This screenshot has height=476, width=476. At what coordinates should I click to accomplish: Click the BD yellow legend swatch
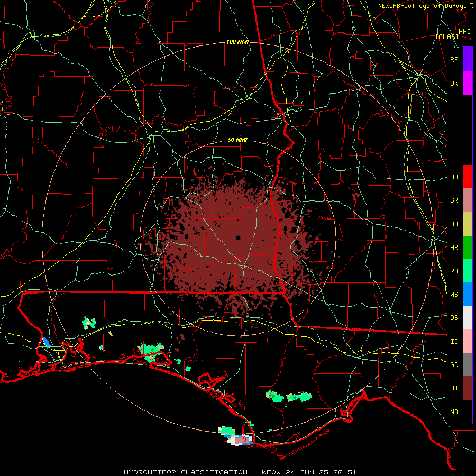pos(467,224)
